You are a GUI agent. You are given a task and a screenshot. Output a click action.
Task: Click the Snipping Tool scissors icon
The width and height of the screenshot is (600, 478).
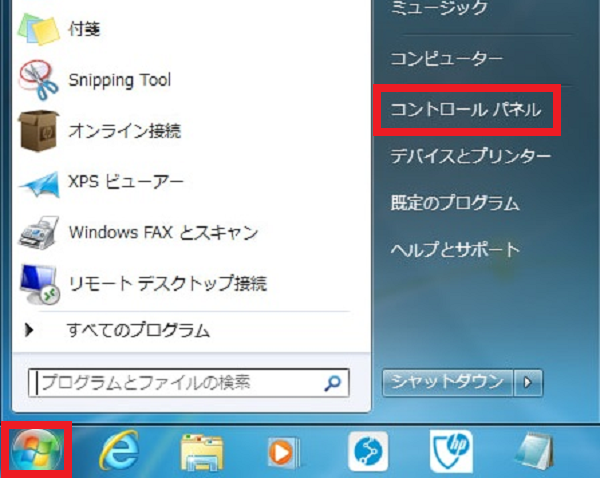click(x=38, y=80)
